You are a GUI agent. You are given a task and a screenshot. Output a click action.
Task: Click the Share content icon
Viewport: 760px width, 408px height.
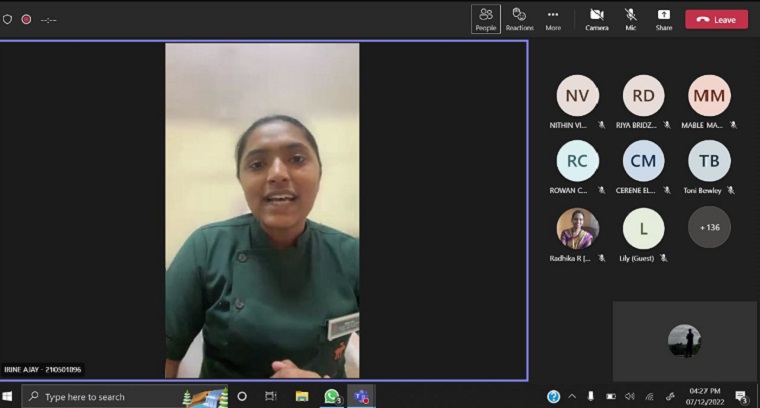(x=664, y=19)
